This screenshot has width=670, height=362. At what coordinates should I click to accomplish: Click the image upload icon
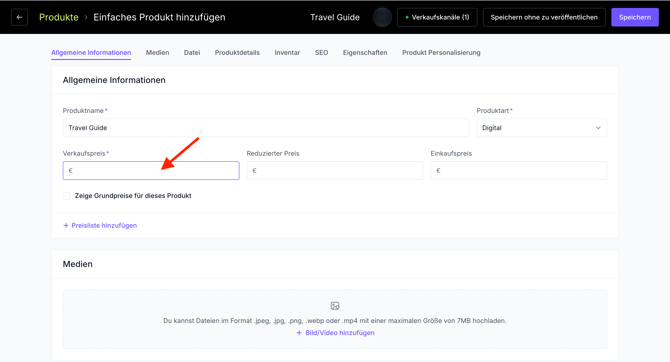(x=335, y=306)
